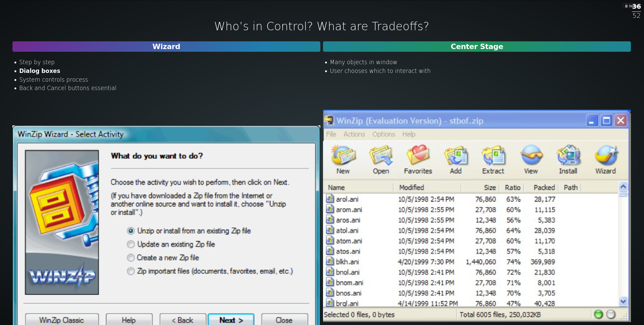Sort file list by Modified column
This screenshot has height=325, width=644.
click(427, 188)
